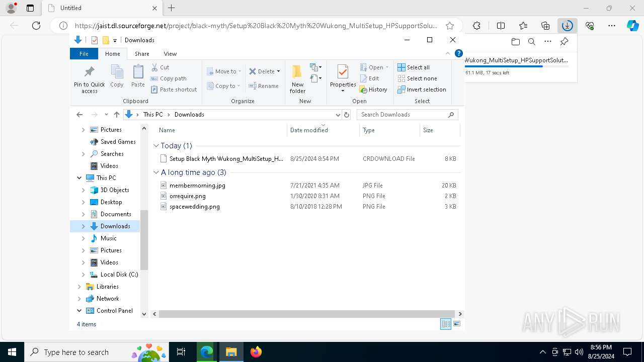Refresh the Downloads folder view

346,115
